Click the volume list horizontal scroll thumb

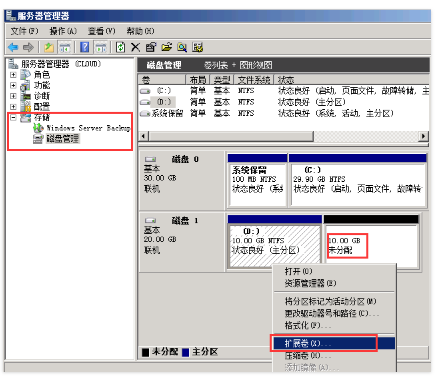point(231,136)
